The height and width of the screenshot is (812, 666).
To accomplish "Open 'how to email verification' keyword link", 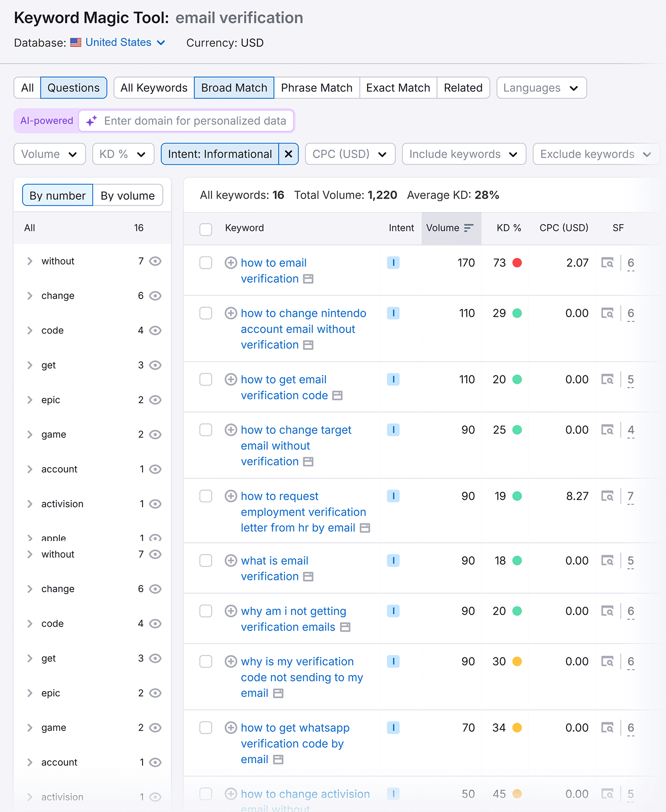I will tap(274, 271).
